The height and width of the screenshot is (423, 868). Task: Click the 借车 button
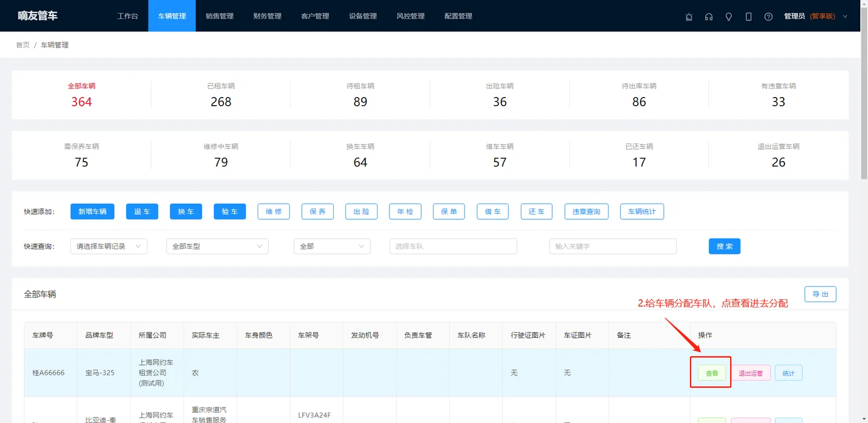(x=493, y=211)
